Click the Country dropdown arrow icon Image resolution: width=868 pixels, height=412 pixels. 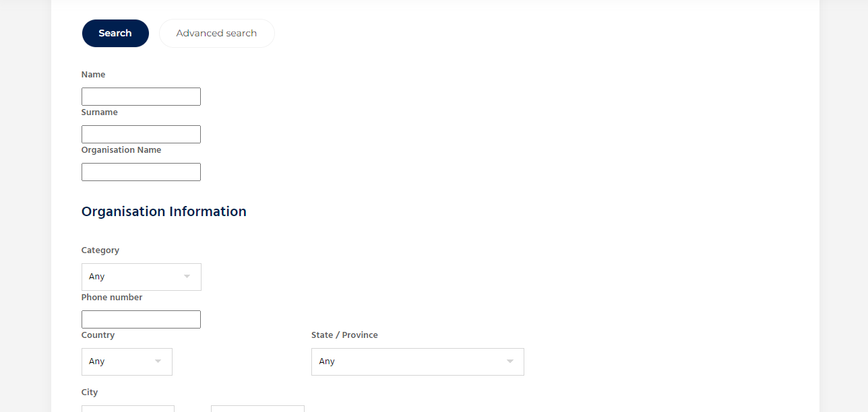(x=158, y=362)
